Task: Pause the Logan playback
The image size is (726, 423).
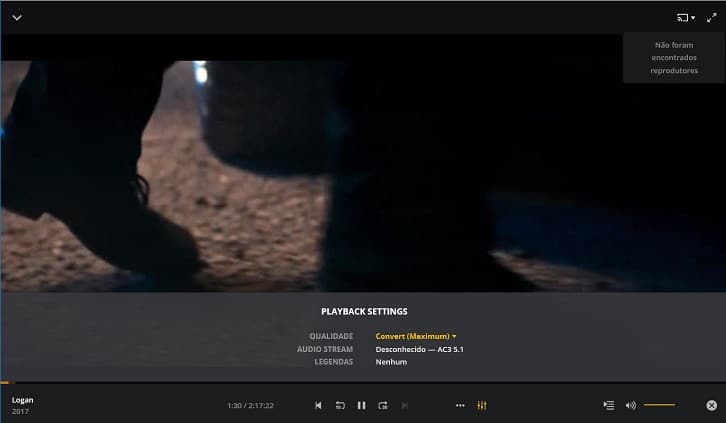Action: pos(361,405)
